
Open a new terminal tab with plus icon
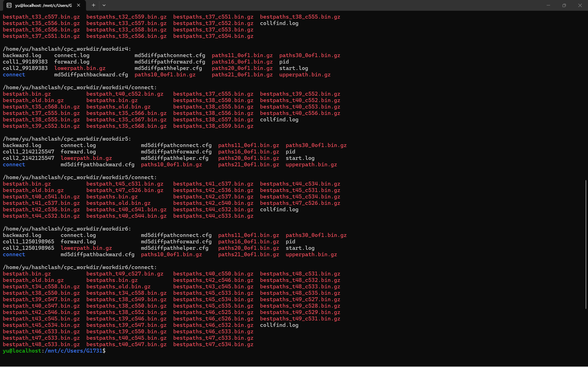pyautogui.click(x=93, y=5)
